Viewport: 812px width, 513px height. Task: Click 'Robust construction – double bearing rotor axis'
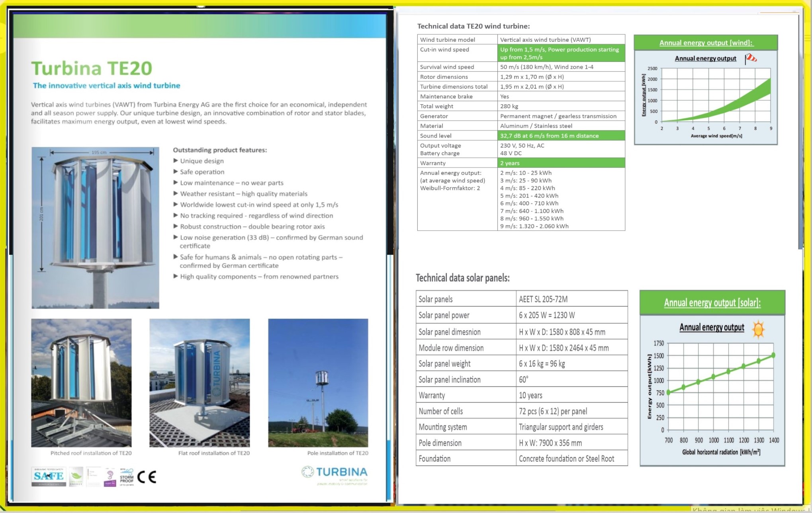click(x=252, y=226)
